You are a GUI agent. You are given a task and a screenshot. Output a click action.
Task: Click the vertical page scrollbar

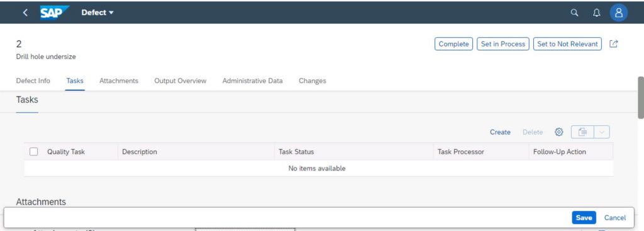coord(640,98)
